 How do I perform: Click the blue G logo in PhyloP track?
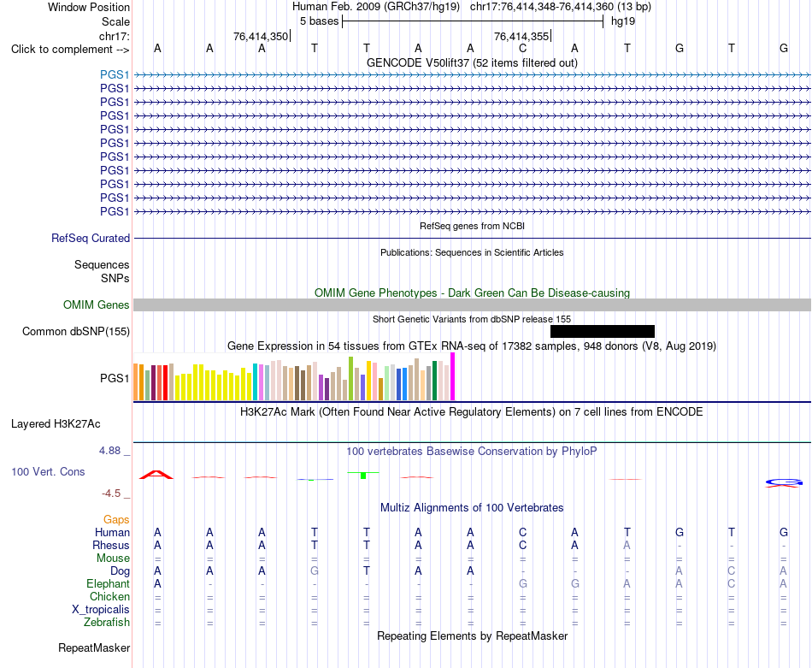(x=784, y=482)
